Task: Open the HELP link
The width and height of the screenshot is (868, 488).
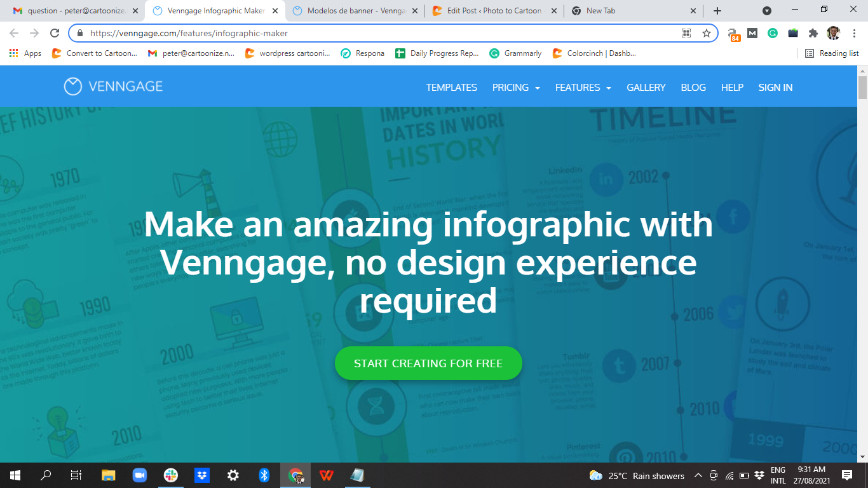Action: [732, 88]
